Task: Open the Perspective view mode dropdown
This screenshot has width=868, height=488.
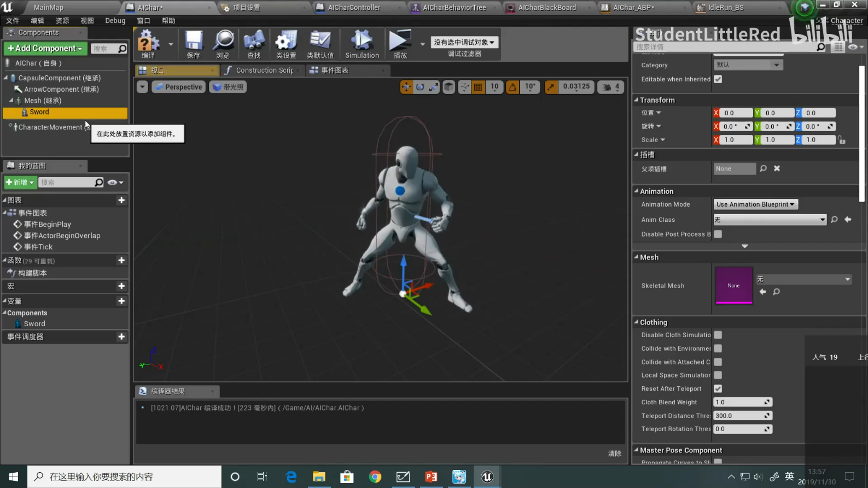Action: click(178, 87)
